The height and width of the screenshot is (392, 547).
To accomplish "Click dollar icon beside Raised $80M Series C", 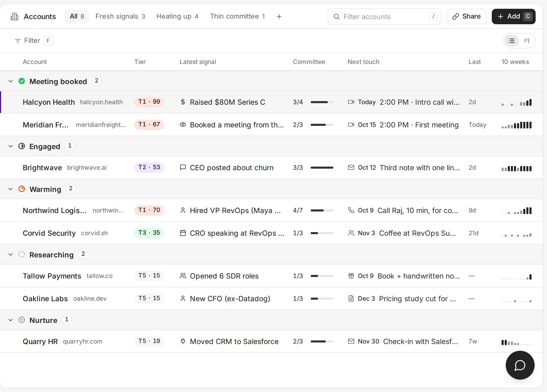I will [183, 102].
